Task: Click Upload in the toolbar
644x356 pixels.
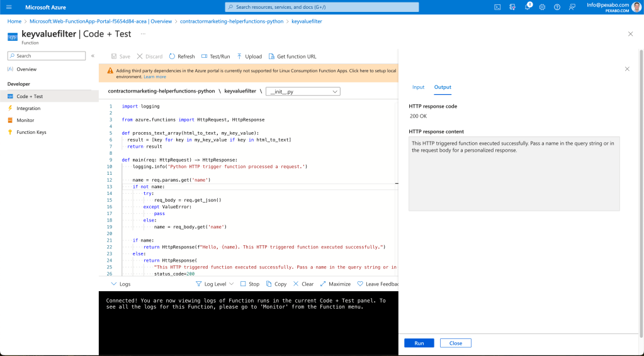Action: pos(249,57)
